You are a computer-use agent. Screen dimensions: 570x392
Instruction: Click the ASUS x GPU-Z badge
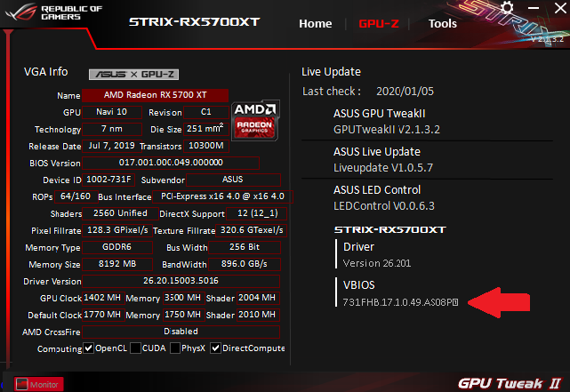[133, 74]
